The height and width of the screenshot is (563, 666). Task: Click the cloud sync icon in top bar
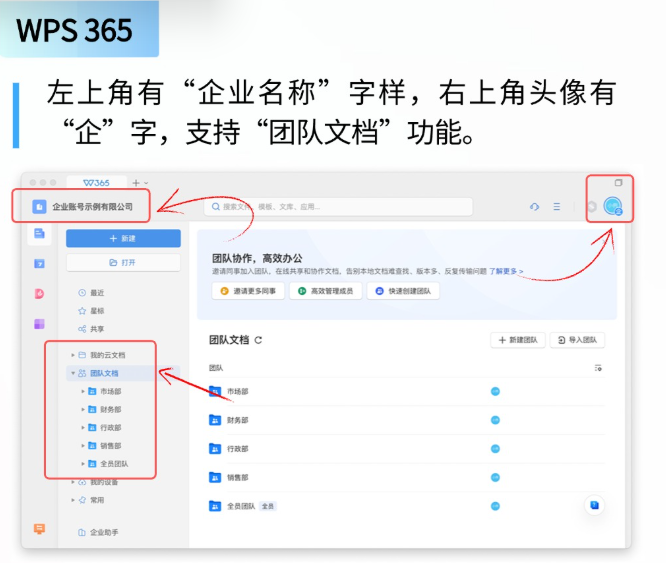[534, 207]
